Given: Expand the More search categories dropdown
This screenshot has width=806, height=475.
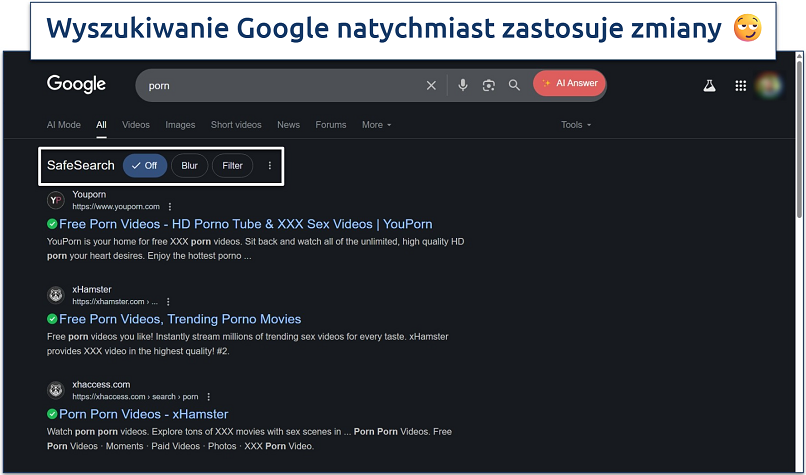Looking at the screenshot, I should [377, 125].
